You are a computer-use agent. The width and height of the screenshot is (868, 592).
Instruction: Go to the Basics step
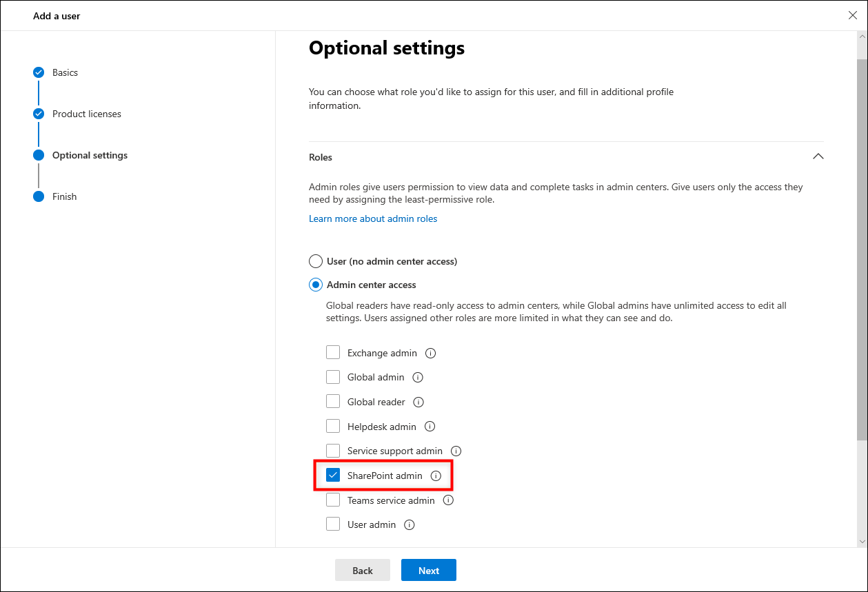[x=65, y=72]
